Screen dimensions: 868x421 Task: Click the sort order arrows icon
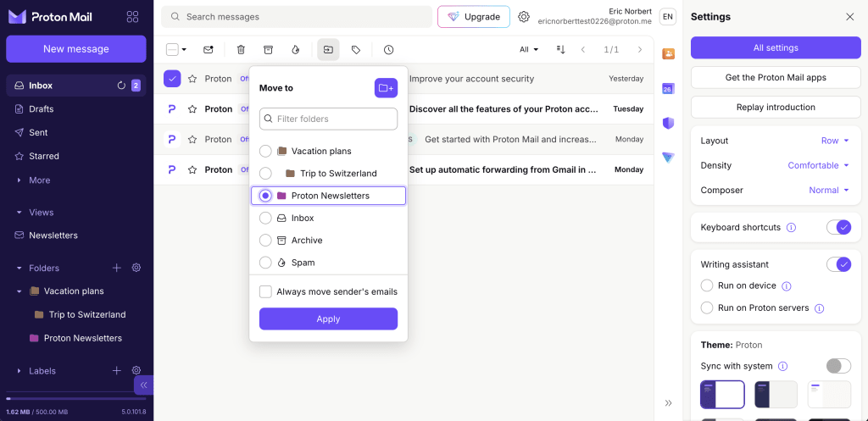pyautogui.click(x=560, y=50)
